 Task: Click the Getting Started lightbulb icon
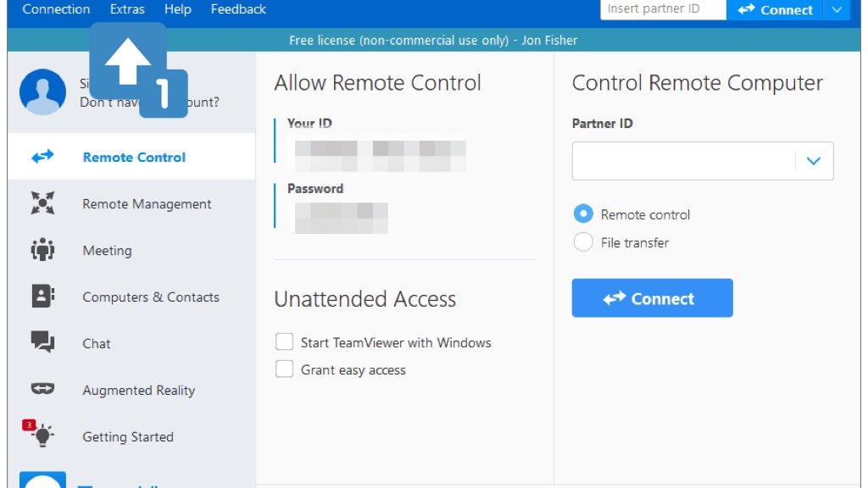tap(42, 435)
